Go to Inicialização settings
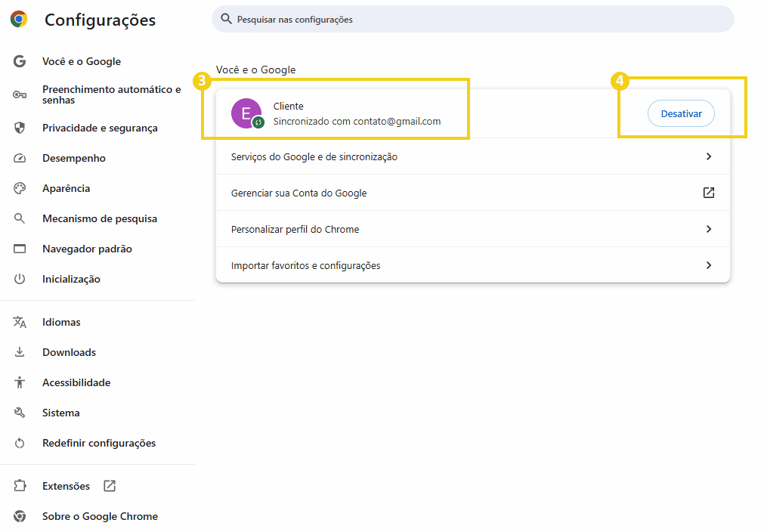Screen dimensions: 764x532 (71, 279)
